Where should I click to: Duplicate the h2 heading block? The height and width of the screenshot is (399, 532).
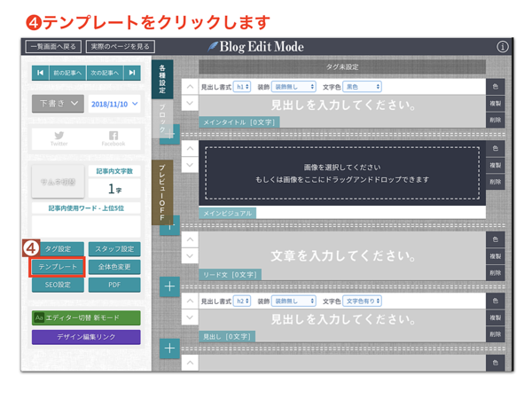point(496,318)
